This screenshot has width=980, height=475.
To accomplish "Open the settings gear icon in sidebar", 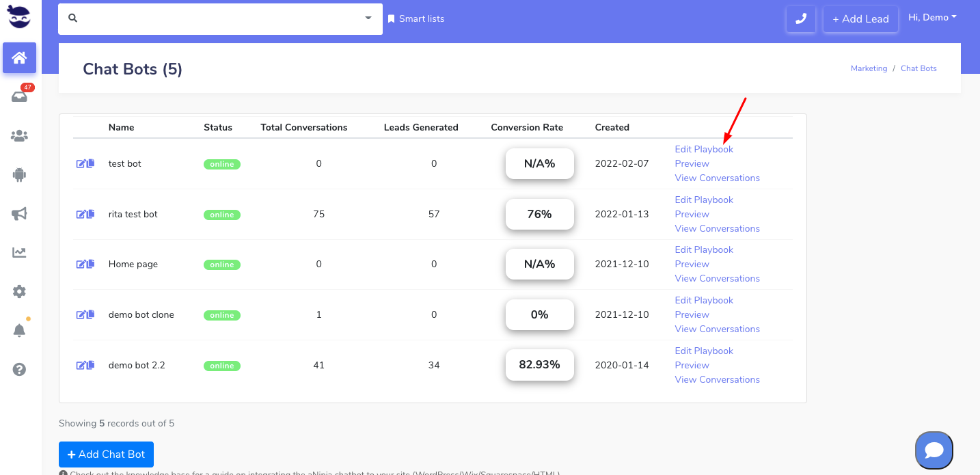I will coord(19,292).
